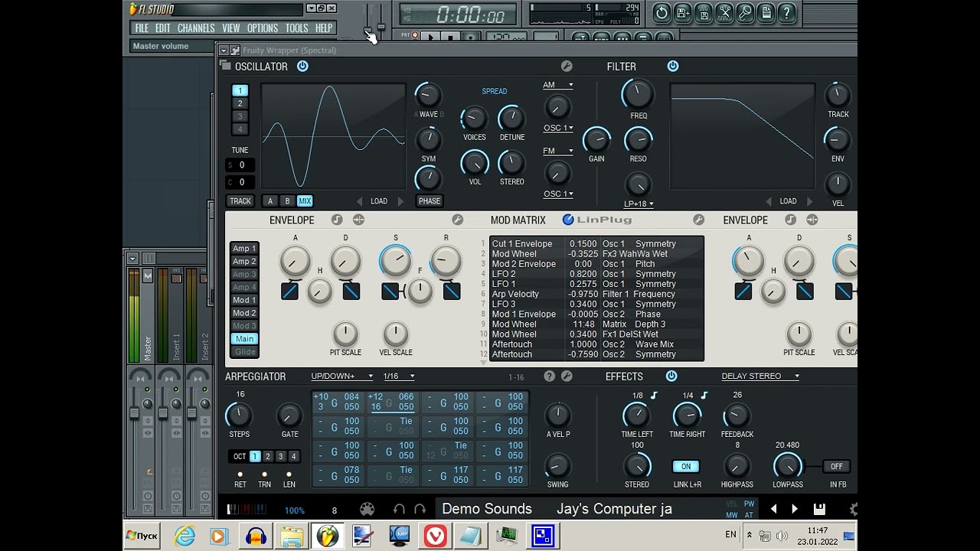Click the FL Studio undo history toolbar icon
The image size is (980, 551).
point(661,13)
